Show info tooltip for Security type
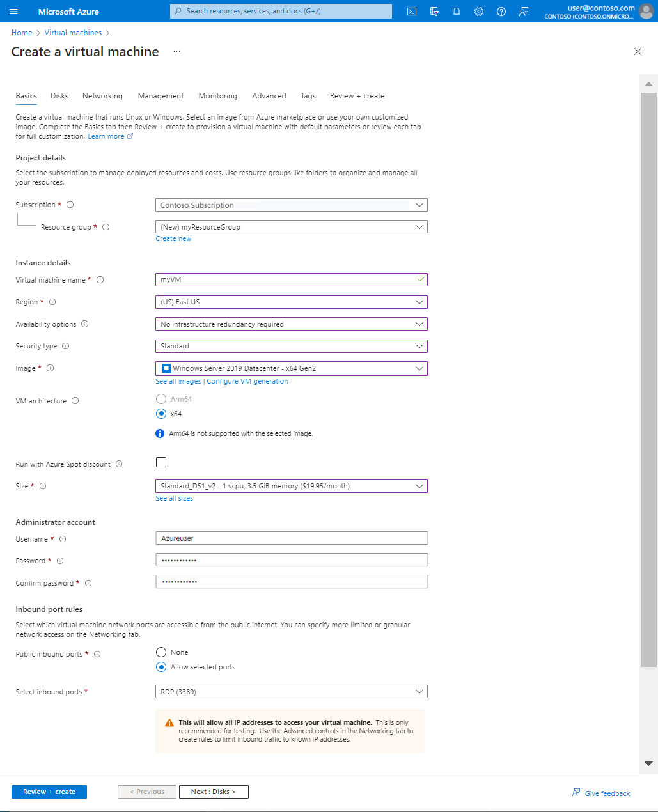658x812 pixels. tap(66, 346)
